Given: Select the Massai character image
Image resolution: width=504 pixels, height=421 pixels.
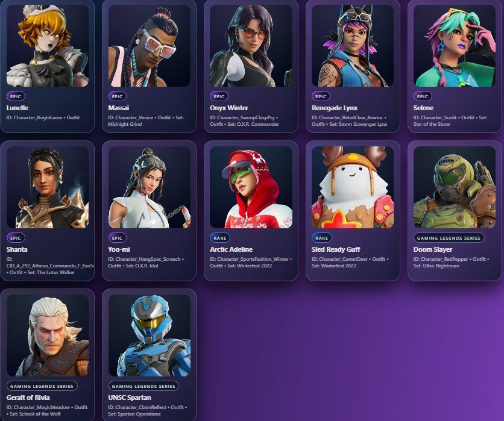Looking at the screenshot, I should (150, 46).
